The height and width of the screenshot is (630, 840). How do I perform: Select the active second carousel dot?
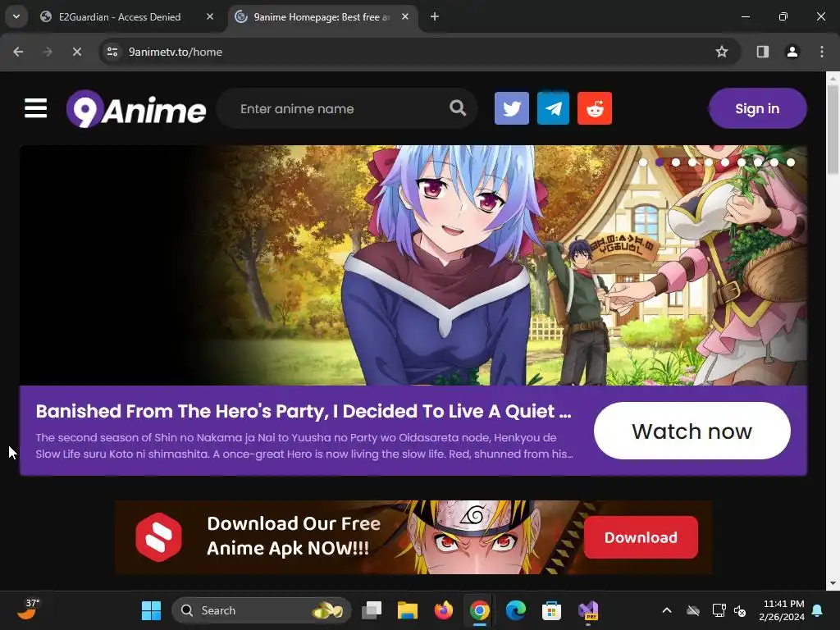pyautogui.click(x=660, y=162)
